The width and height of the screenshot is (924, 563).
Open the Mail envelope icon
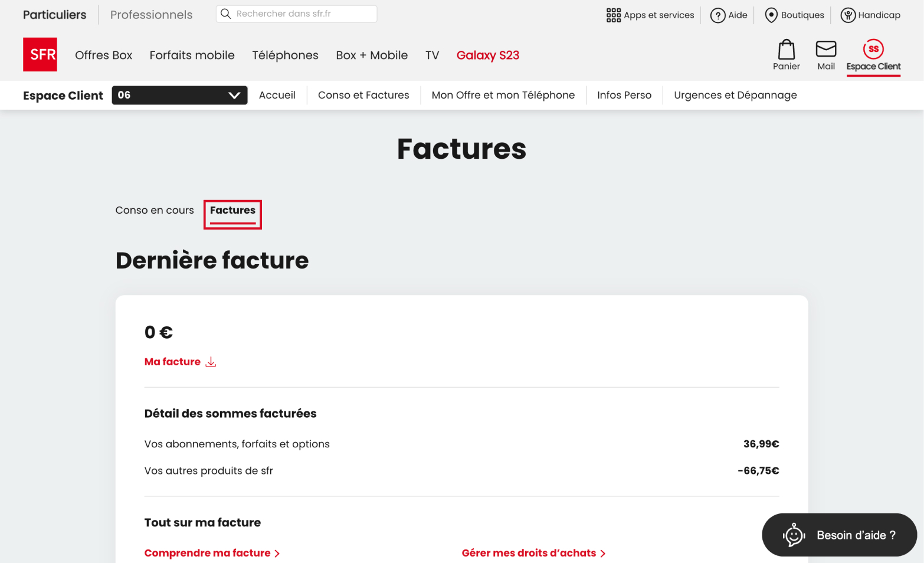pos(826,50)
